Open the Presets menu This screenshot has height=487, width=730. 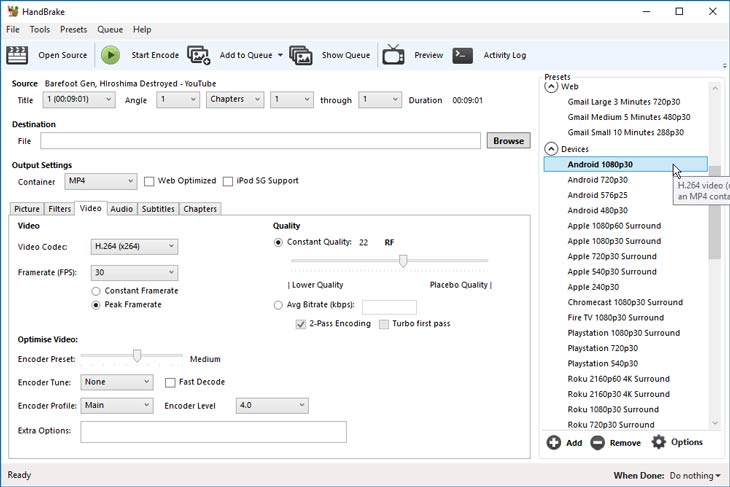point(74,30)
